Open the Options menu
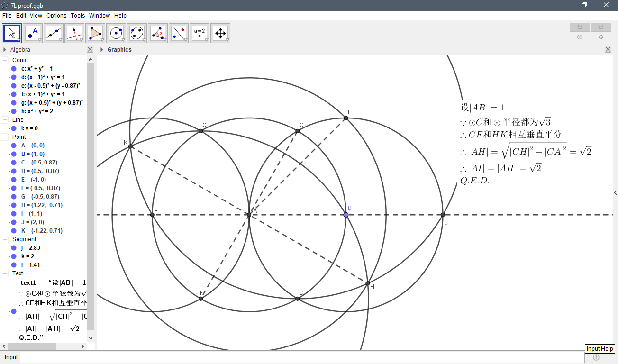Screen dimensions: 618x364 pos(56,15)
